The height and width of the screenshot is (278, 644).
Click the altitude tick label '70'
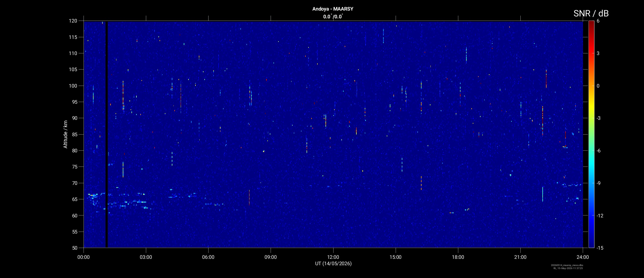coord(74,183)
